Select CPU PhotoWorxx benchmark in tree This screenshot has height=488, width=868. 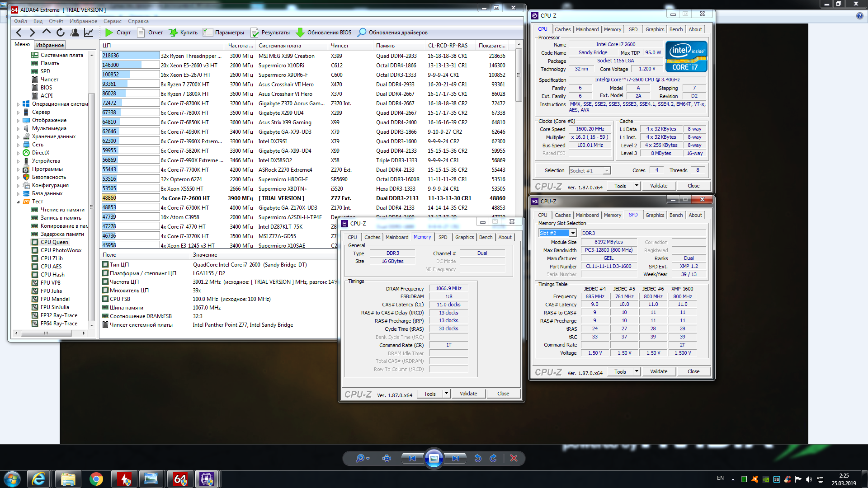pyautogui.click(x=61, y=250)
